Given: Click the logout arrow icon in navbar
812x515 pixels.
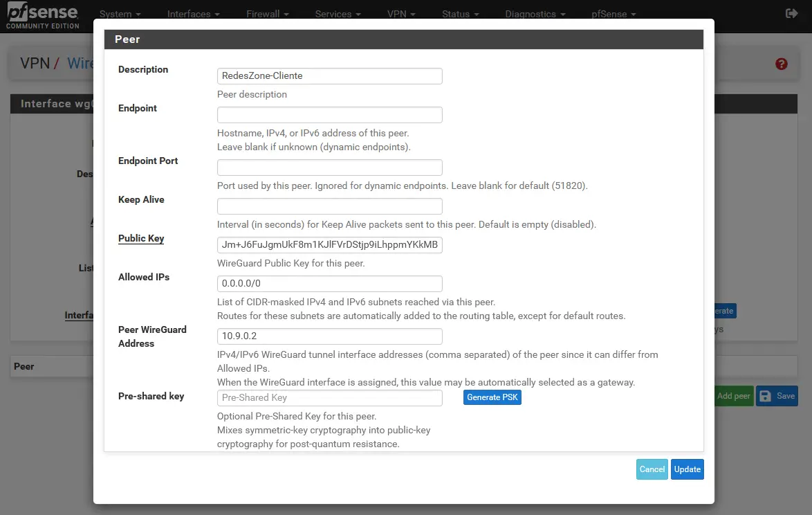Looking at the screenshot, I should click(x=792, y=13).
